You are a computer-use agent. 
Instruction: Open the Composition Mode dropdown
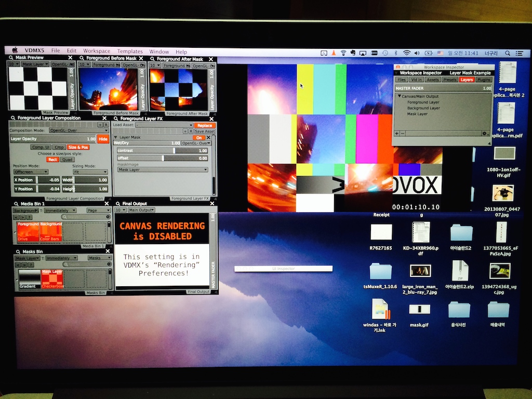pos(79,130)
